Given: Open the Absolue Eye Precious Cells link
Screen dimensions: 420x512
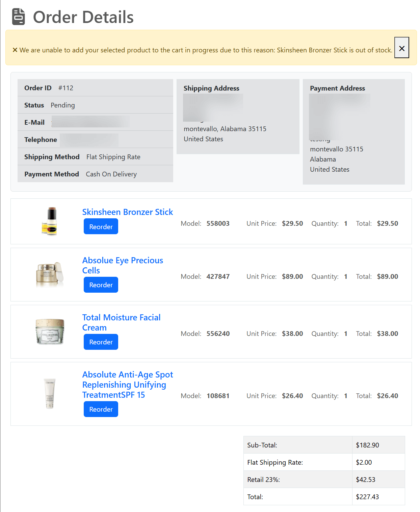Looking at the screenshot, I should [x=123, y=265].
